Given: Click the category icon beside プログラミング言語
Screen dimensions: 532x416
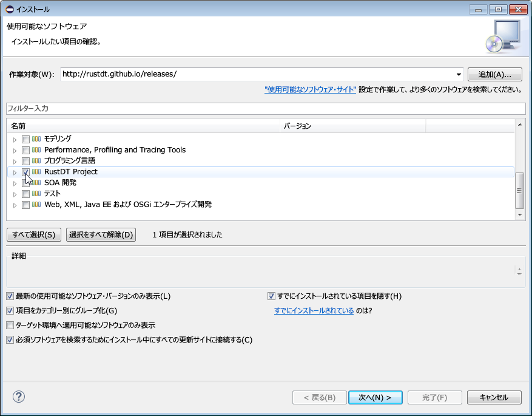Looking at the screenshot, I should (36, 160).
